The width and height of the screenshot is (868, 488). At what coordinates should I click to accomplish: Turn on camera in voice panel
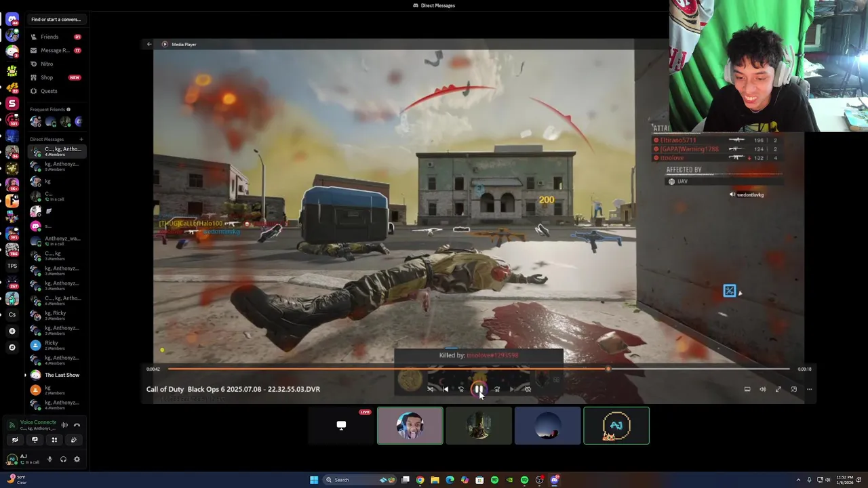click(15, 440)
